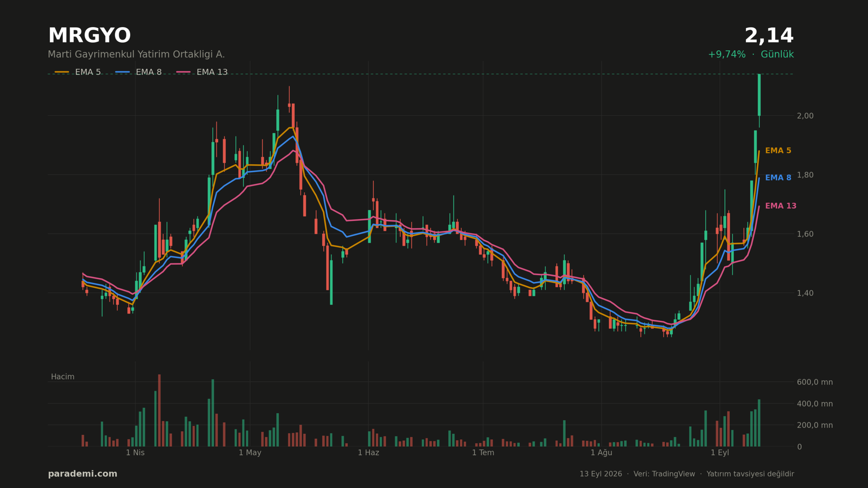Image resolution: width=868 pixels, height=488 pixels.
Task: Click the MRGYO ticker title
Action: [90, 36]
